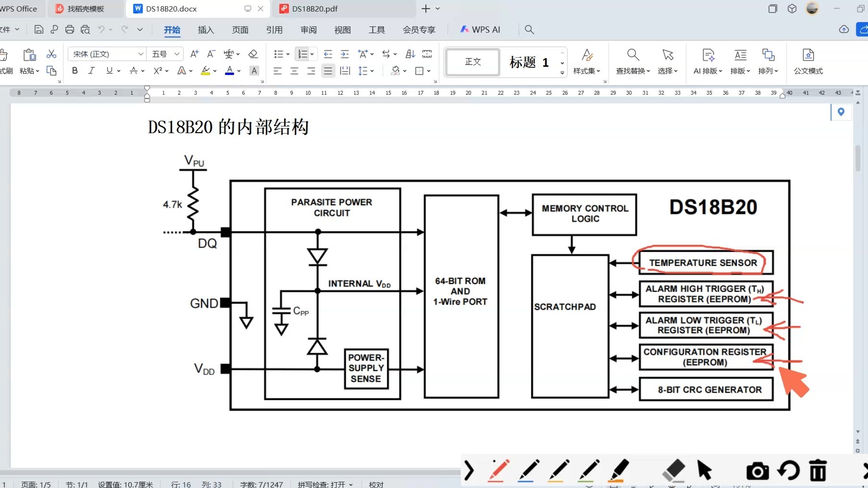The width and height of the screenshot is (868, 488).
Task: Click the distributed alignment icon
Action: pyautogui.click(x=345, y=71)
